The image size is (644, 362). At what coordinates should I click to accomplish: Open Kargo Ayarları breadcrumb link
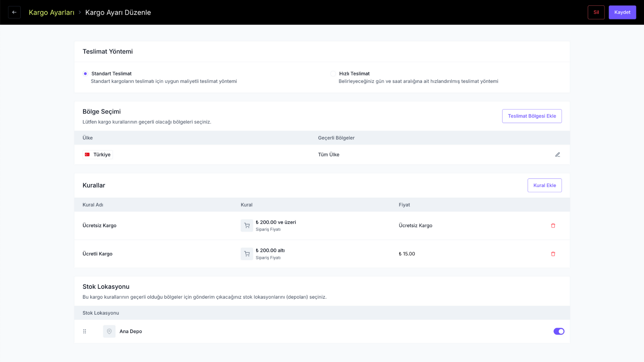(x=52, y=12)
